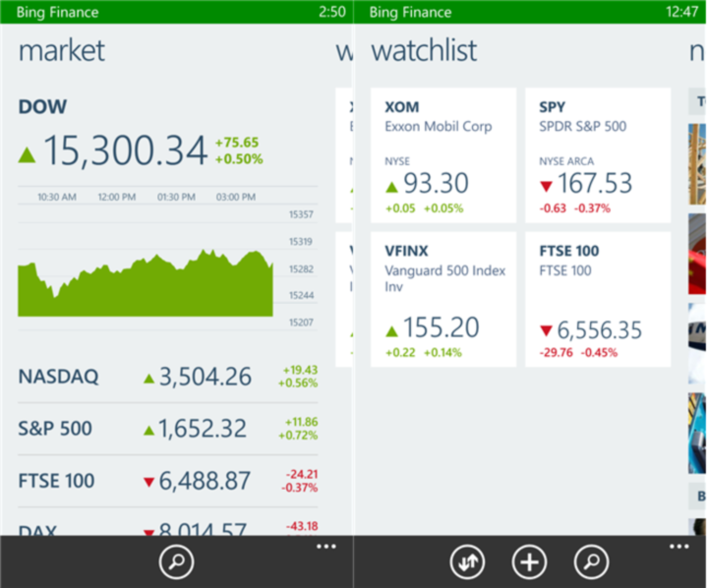Switch to the watchlist tab header

coord(424,51)
